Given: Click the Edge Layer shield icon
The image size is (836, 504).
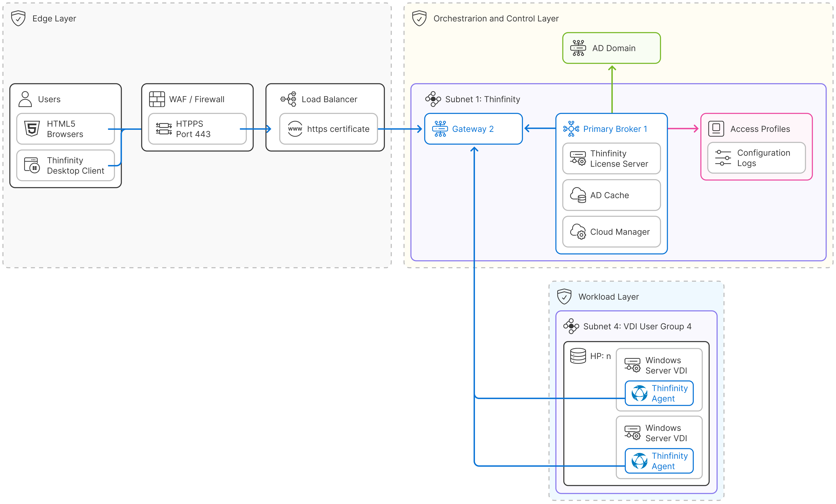Looking at the screenshot, I should [18, 18].
